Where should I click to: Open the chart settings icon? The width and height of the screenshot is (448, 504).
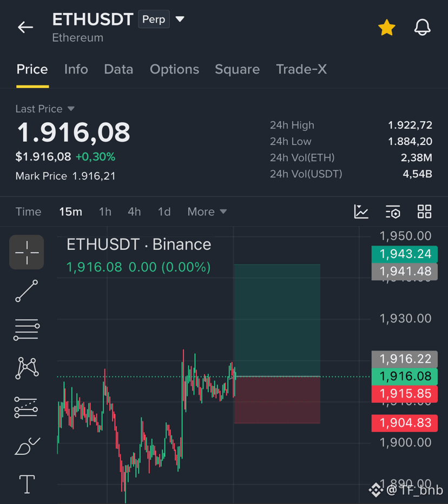tap(393, 211)
